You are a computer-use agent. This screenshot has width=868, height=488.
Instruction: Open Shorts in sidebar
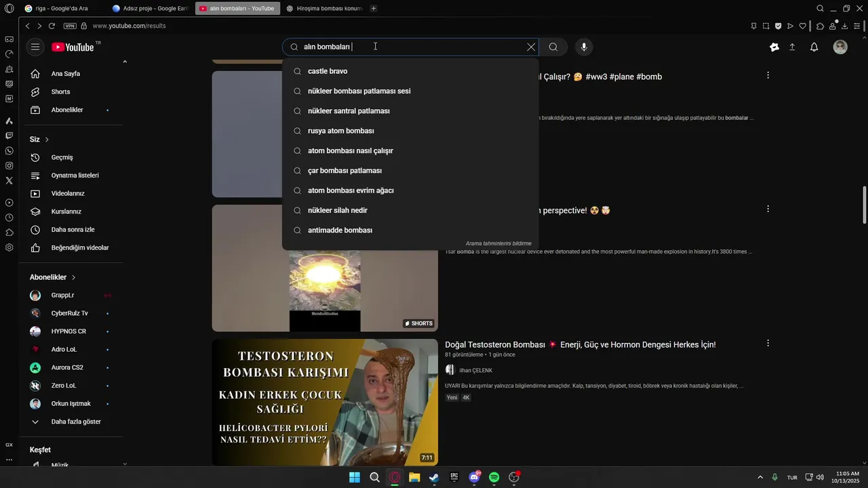pyautogui.click(x=71, y=91)
